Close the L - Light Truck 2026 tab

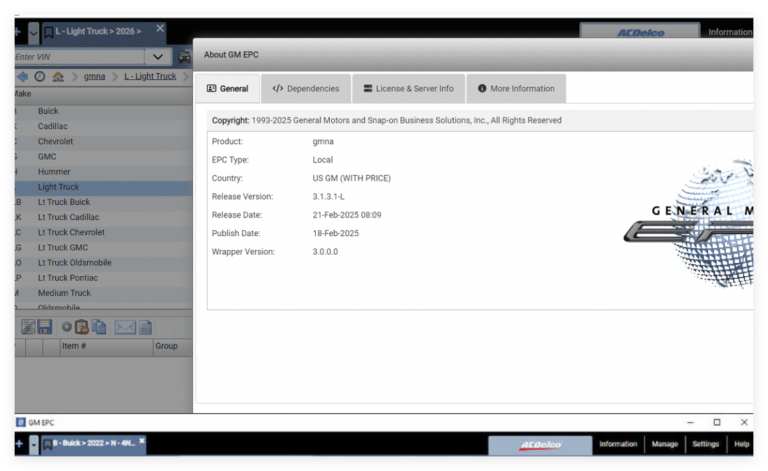(x=160, y=28)
